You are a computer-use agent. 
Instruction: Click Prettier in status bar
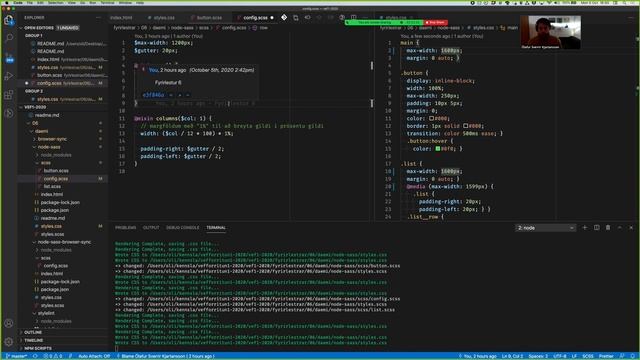point(606,356)
